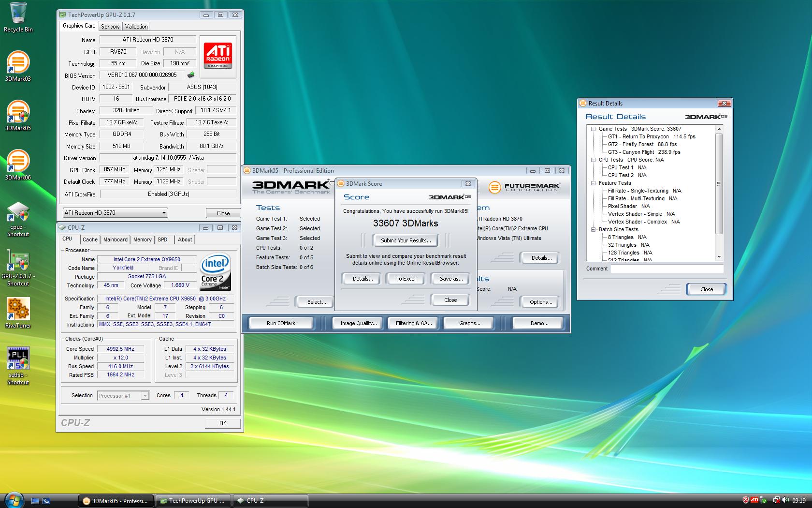Open the SPD tab in CPU-Z
812x508 pixels.
[163, 239]
